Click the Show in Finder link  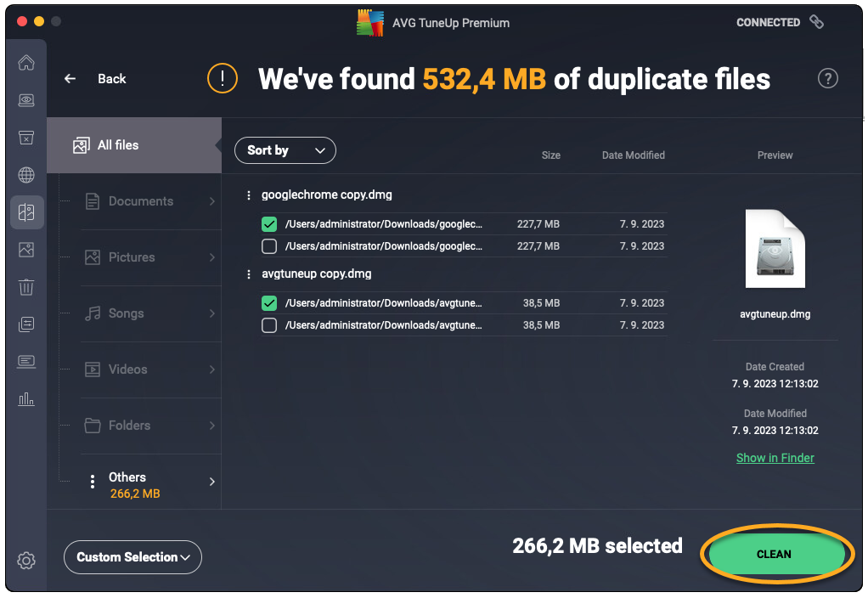[x=775, y=458]
